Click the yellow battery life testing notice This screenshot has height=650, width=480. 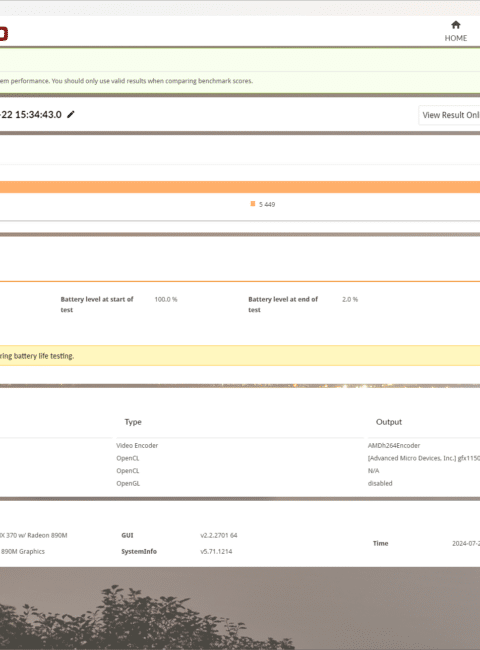click(x=240, y=356)
